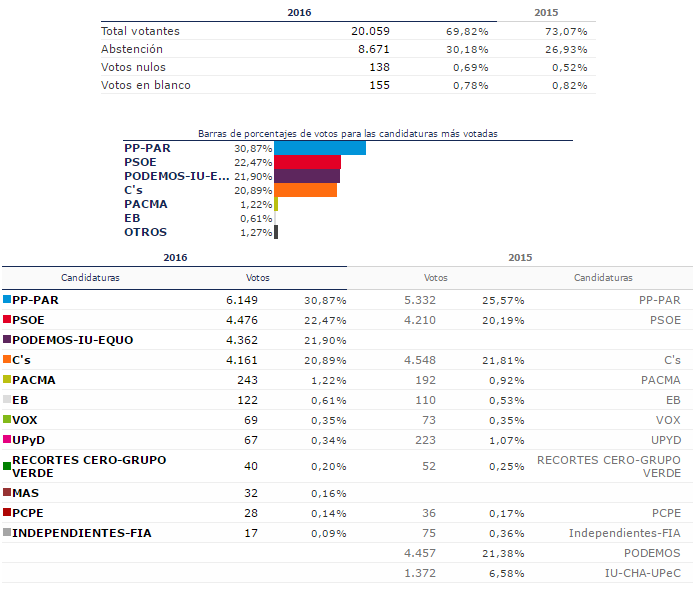Click the brown MAS color square
The width and height of the screenshot is (698, 602).
tap(7, 492)
